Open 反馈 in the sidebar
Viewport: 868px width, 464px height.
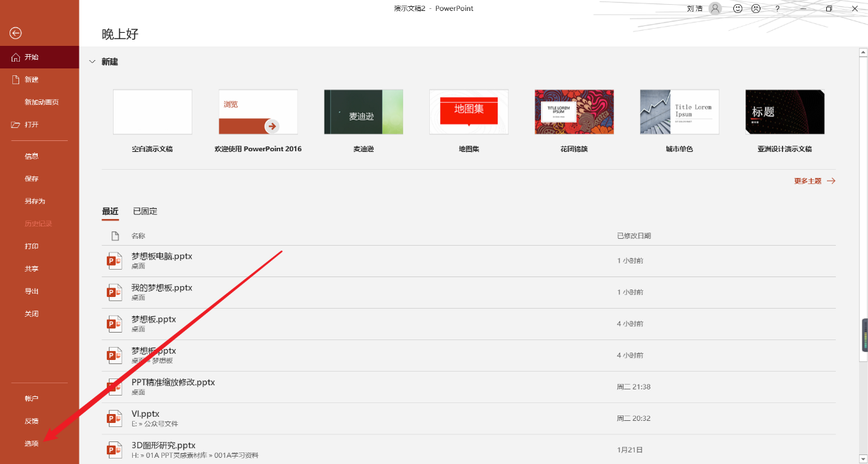(40, 421)
